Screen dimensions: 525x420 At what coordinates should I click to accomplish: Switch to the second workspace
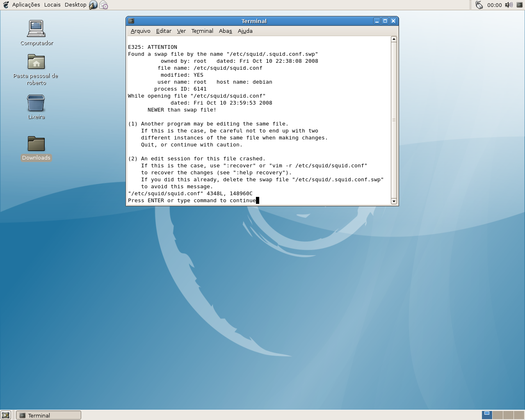498,415
